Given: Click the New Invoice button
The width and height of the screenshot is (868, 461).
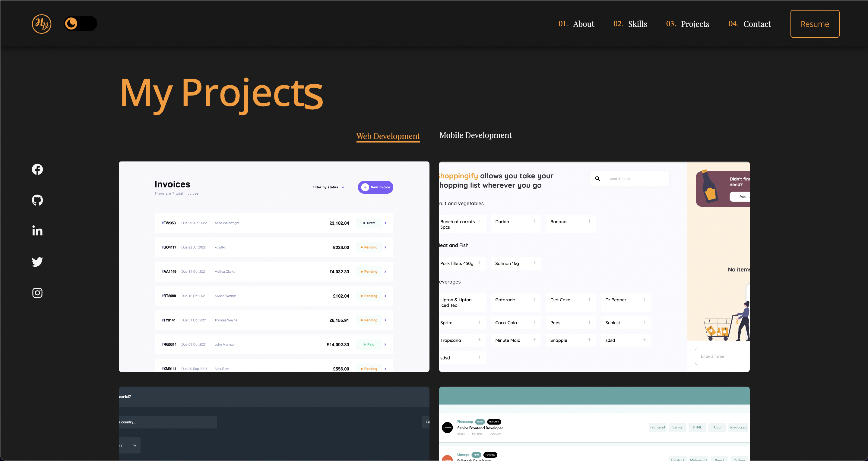Looking at the screenshot, I should point(375,187).
